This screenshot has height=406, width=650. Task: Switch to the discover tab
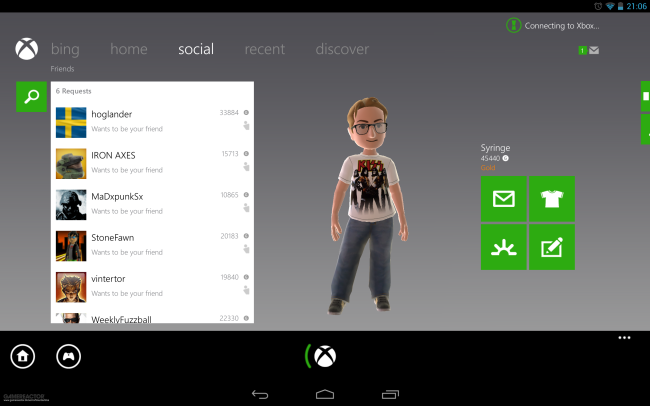(342, 49)
